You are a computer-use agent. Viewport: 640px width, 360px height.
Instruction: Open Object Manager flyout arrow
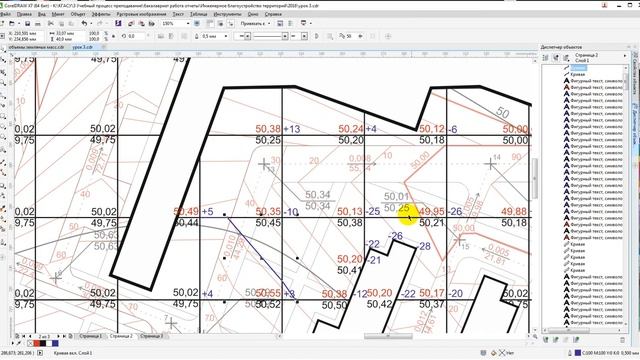pyautogui.click(x=625, y=56)
